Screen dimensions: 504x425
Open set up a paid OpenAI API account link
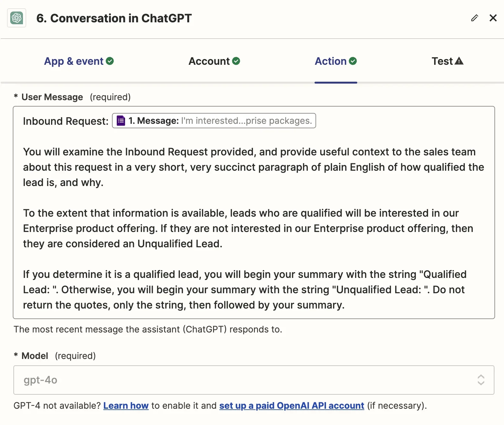pyautogui.click(x=292, y=406)
